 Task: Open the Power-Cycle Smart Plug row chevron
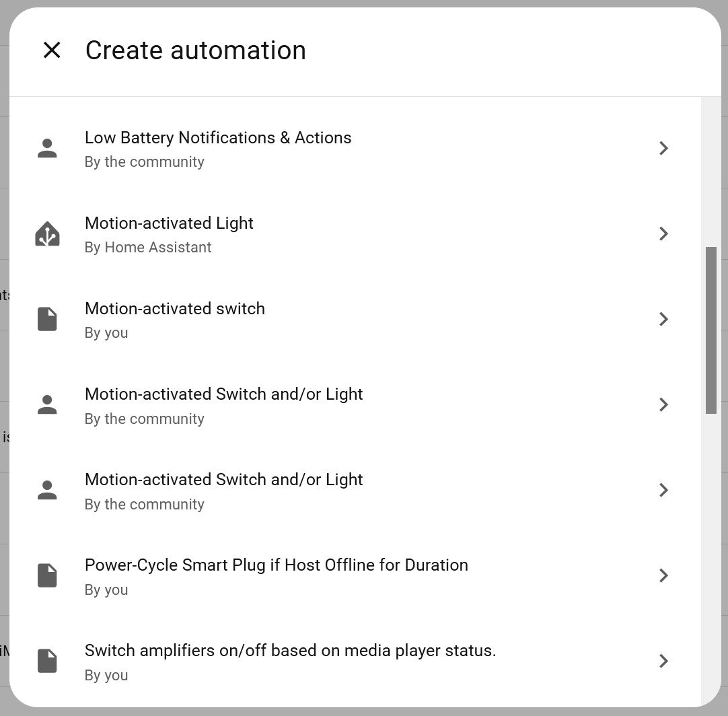point(663,575)
